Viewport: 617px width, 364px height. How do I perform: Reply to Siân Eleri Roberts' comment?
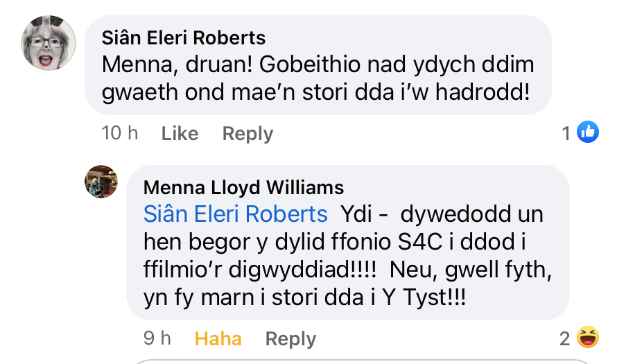coord(247,134)
